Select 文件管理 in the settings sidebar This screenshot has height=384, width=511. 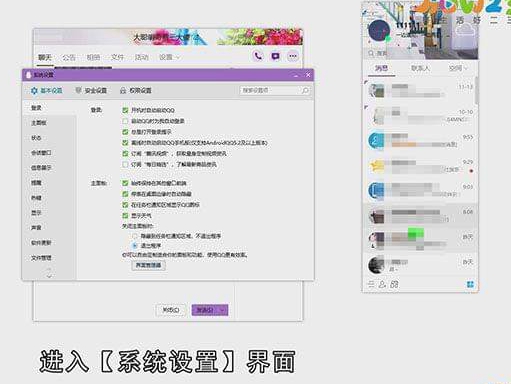coord(41,258)
